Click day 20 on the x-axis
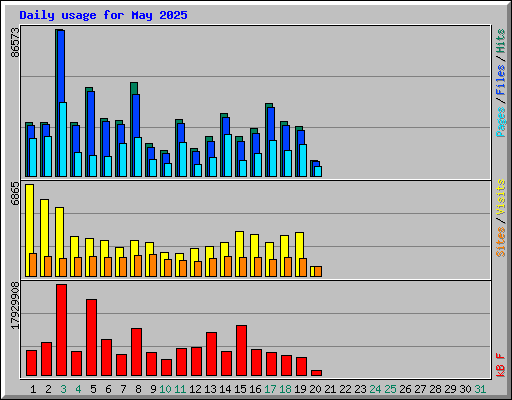Viewport: 512px width, 400px height. click(x=315, y=389)
